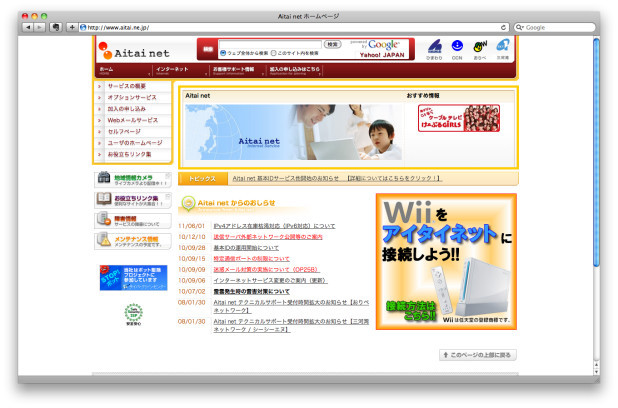This screenshot has width=618, height=408.
Task: Open the Webメールサービス sidebar link
Action: tap(133, 120)
